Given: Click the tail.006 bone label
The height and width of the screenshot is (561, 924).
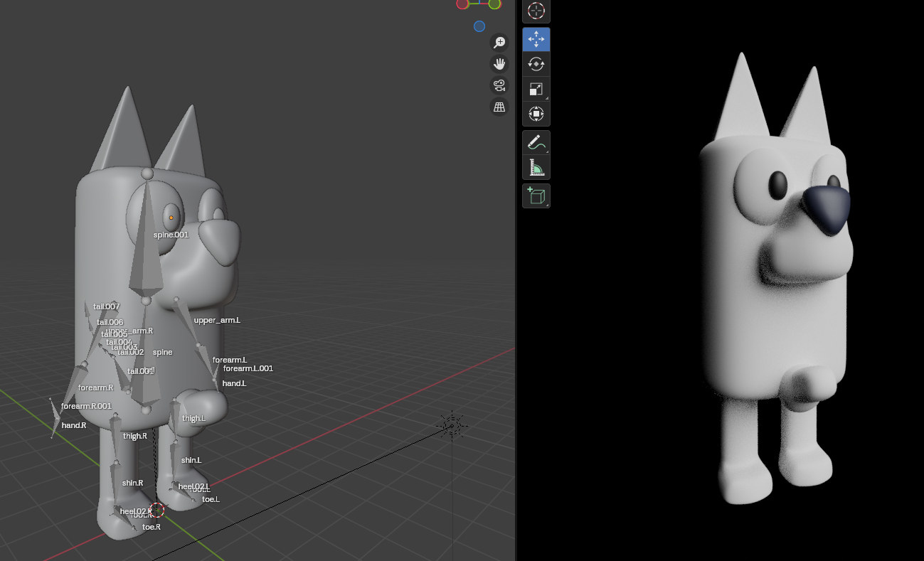Looking at the screenshot, I should tap(110, 322).
